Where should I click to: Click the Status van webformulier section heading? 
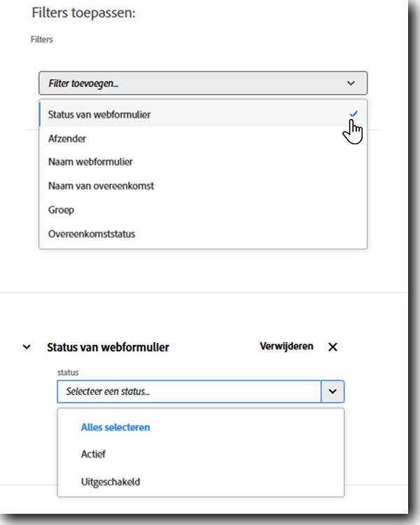(x=108, y=347)
